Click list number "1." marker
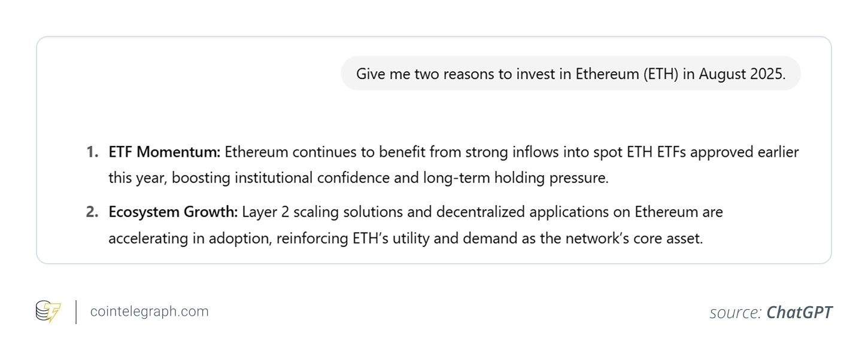 (92, 152)
